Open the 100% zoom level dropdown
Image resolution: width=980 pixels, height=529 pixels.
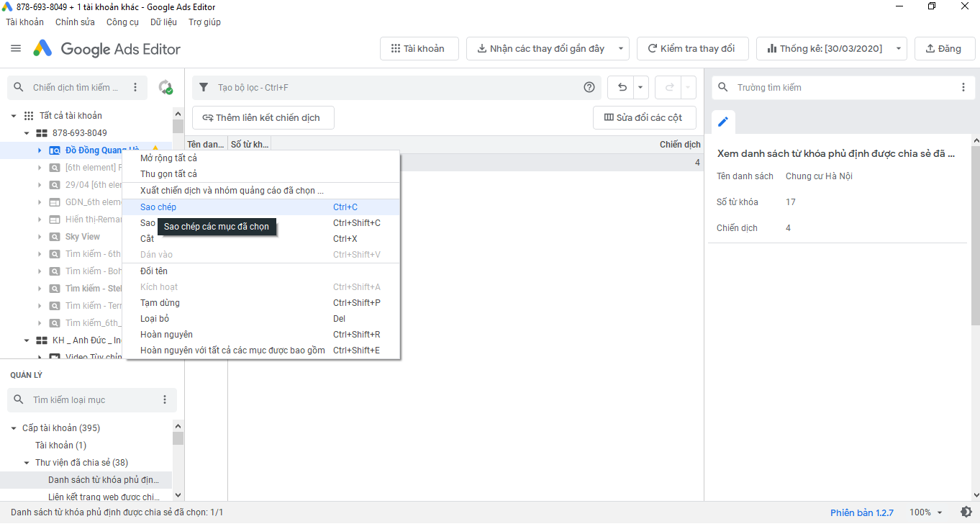tap(925, 512)
